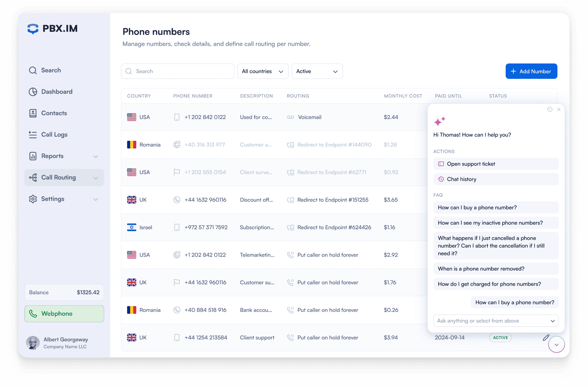Click Redirect to Endpoint #624426 text
588x388 pixels.
coord(334,228)
